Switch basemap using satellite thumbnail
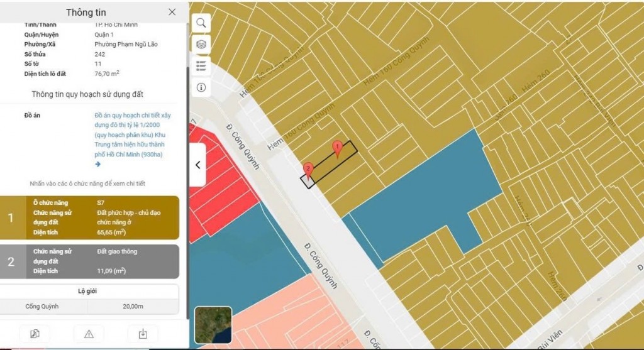The width and height of the screenshot is (644, 350). coord(213,325)
